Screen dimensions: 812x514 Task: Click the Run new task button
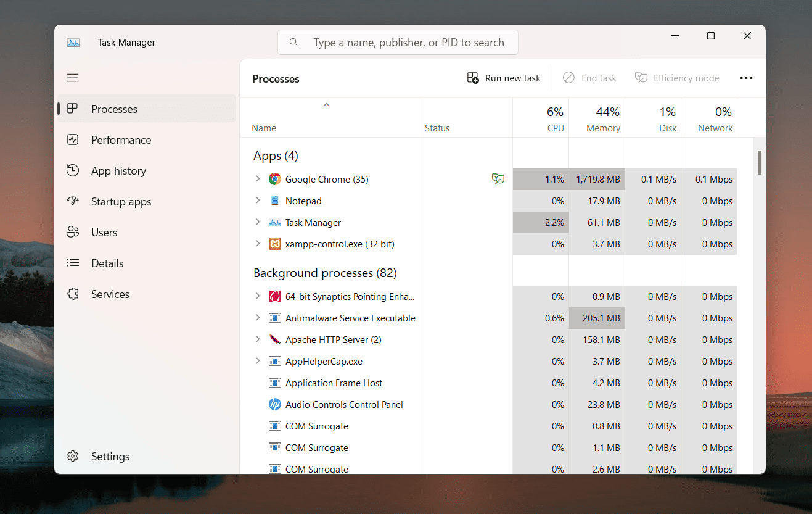pyautogui.click(x=504, y=78)
